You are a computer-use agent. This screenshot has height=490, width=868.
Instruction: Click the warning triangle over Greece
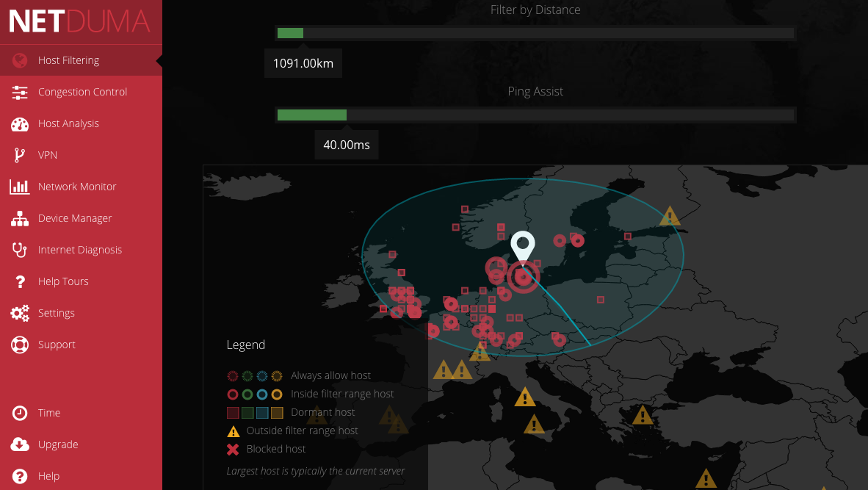click(643, 415)
